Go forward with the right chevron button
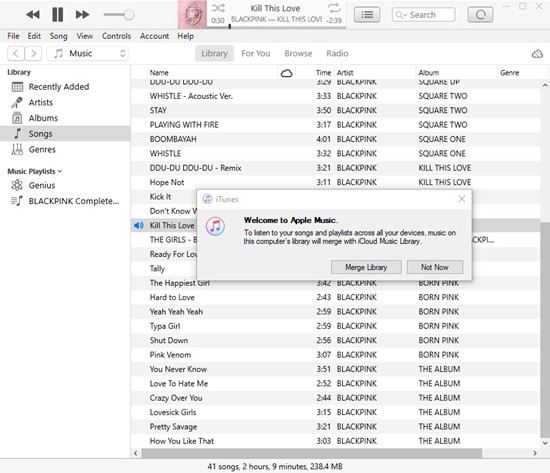Viewport: 550px width, 473px height. 33,54
